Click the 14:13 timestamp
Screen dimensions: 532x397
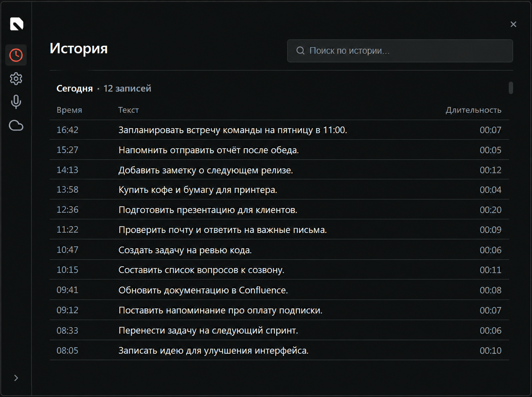pyautogui.click(x=67, y=170)
